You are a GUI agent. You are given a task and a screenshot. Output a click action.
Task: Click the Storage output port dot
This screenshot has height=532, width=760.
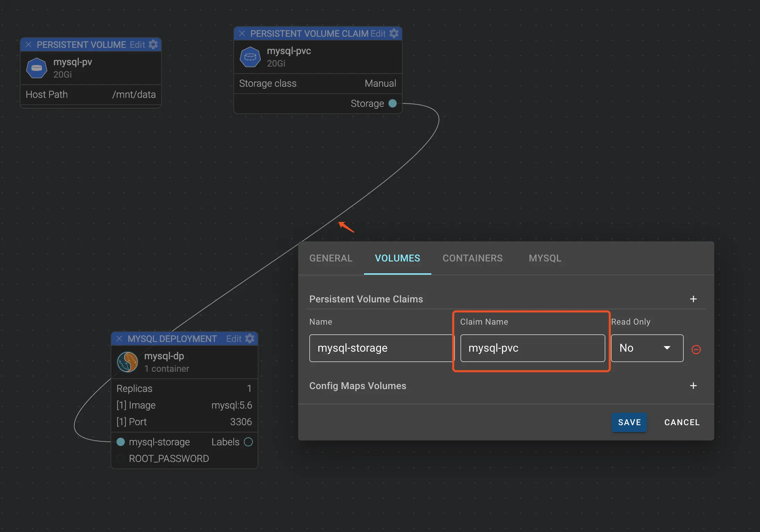(x=392, y=103)
